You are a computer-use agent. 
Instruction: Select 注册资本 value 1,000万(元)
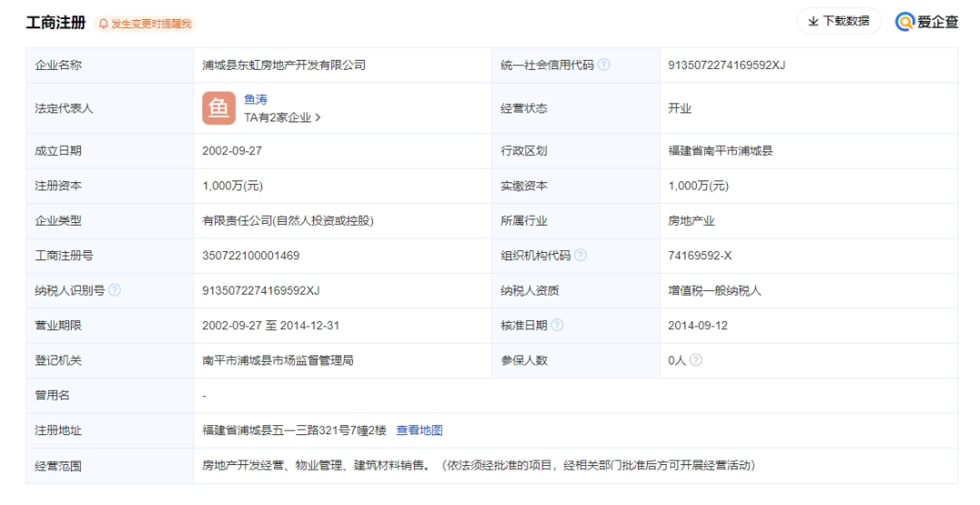pos(232,185)
